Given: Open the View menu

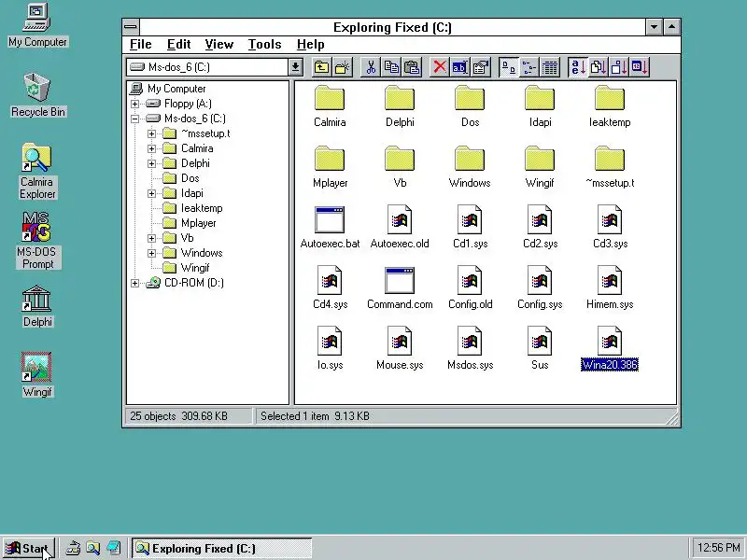Looking at the screenshot, I should (x=219, y=44).
